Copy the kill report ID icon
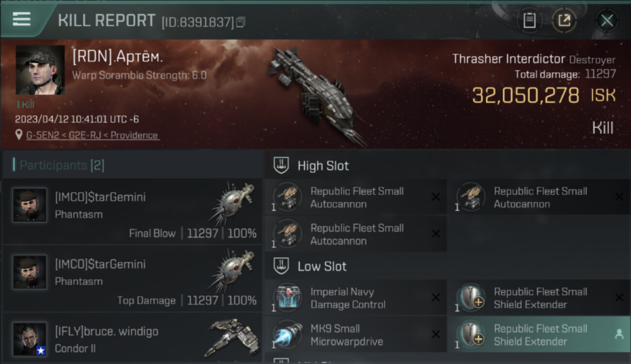Screen dimensions: 631x364 (x=241, y=22)
